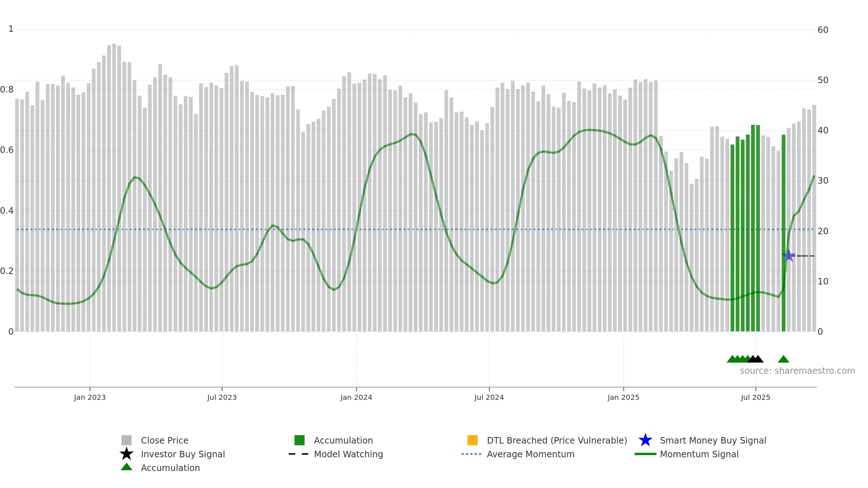
Task: Hide the Average Momentum series label
Action: click(530, 454)
